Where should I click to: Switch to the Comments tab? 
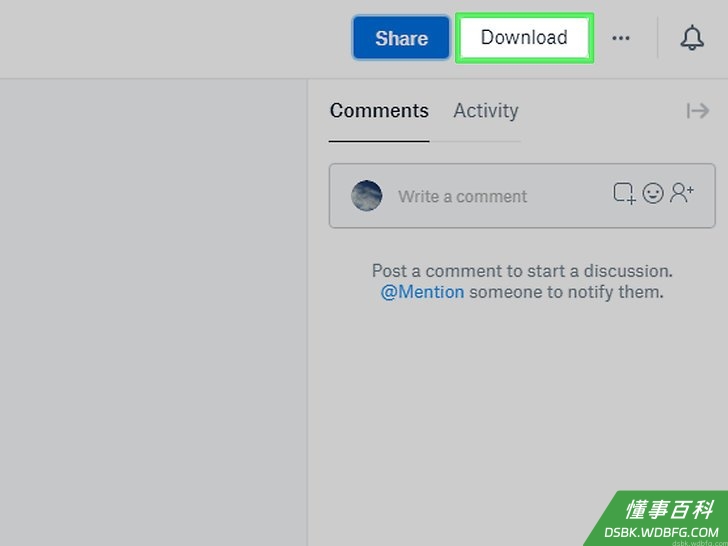379,111
